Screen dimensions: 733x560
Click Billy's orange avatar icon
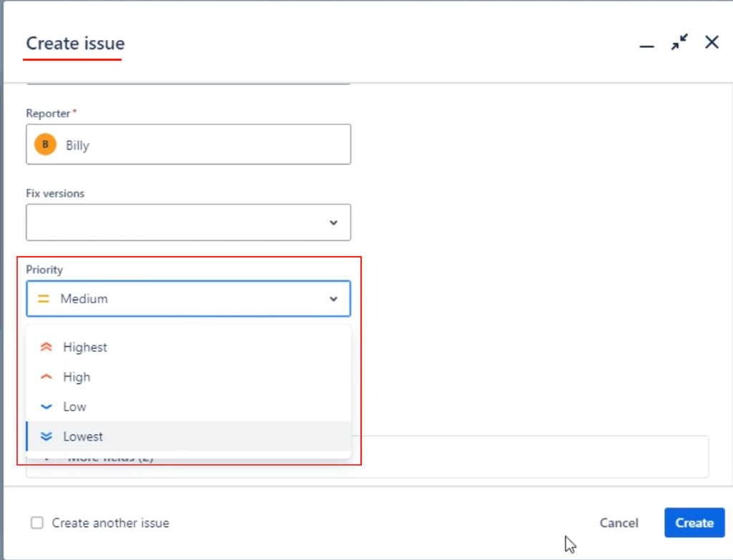[45, 144]
